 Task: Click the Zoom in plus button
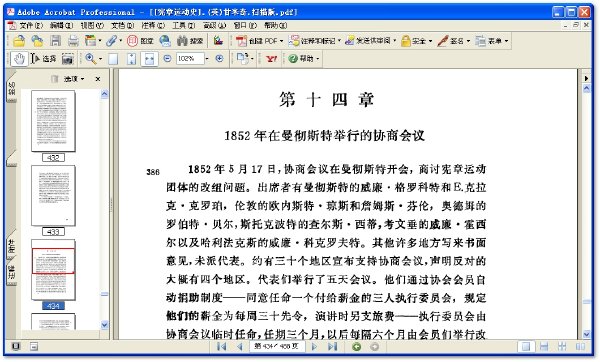click(x=219, y=59)
